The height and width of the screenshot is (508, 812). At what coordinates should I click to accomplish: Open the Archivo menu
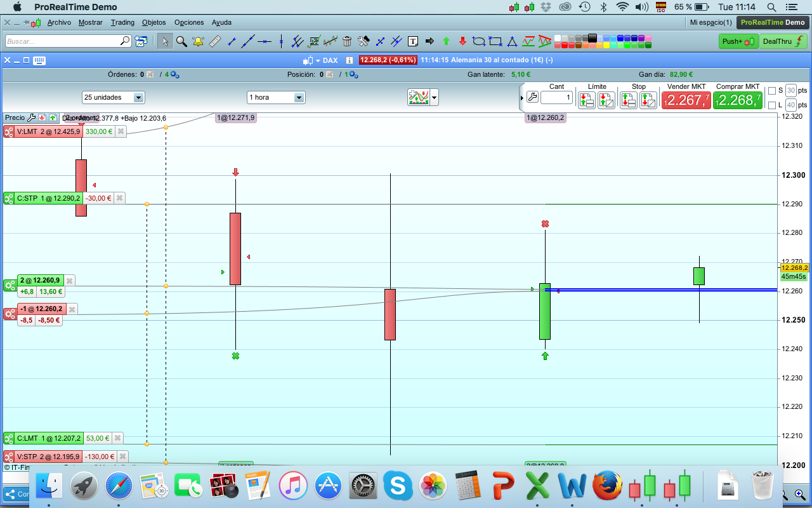tap(59, 22)
